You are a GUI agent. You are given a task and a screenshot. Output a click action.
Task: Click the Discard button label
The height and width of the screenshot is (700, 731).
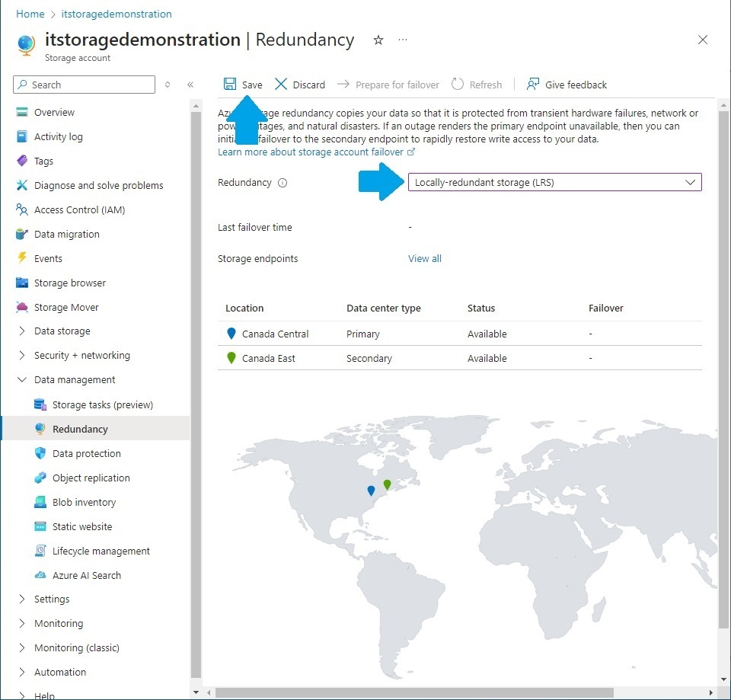click(x=308, y=85)
